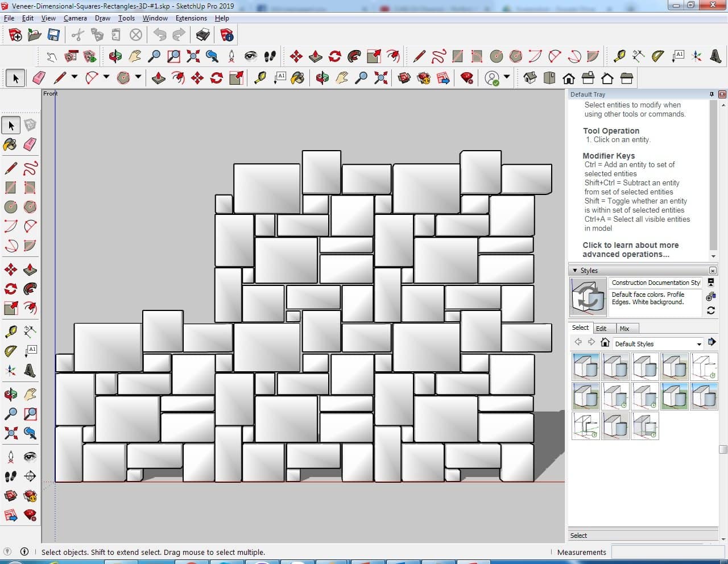Screen dimensions: 728x564
Task: Toggle the info icon in status bar
Action: pos(24,551)
